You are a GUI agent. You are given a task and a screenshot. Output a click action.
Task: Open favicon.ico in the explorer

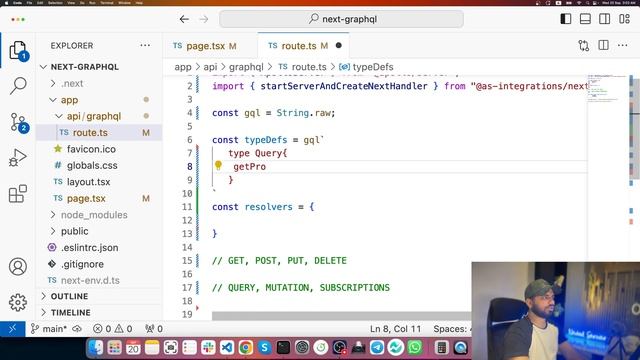coord(99,149)
